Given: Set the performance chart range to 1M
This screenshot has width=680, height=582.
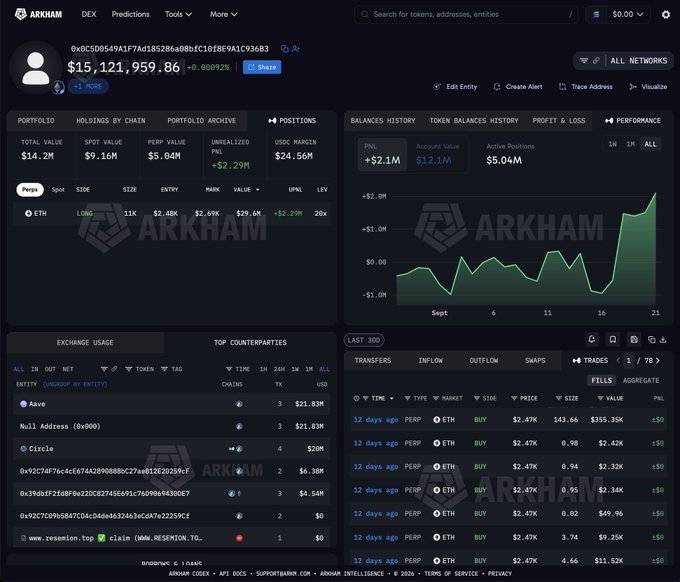Looking at the screenshot, I should pyautogui.click(x=631, y=144).
